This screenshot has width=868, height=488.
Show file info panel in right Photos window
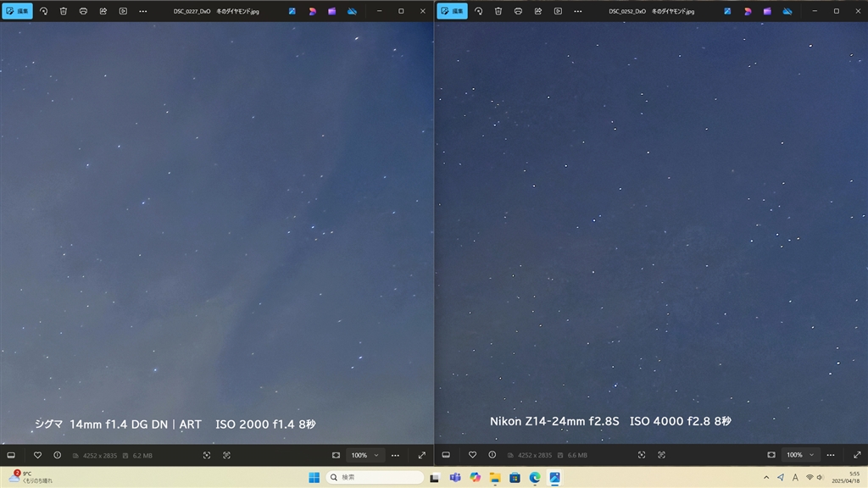[492, 455]
